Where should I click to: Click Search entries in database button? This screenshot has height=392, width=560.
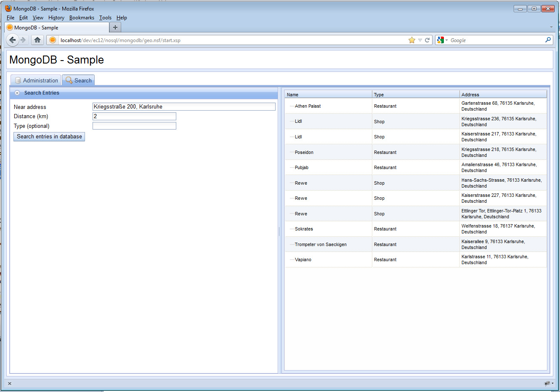[x=49, y=137]
